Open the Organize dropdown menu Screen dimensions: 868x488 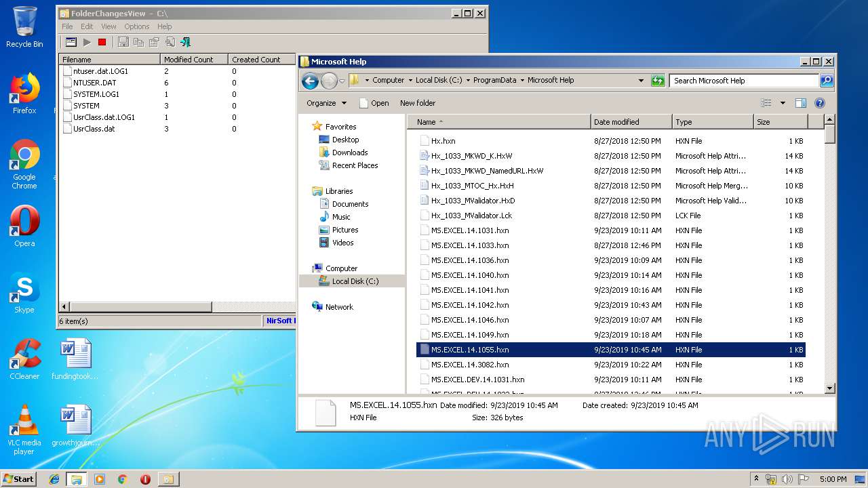326,103
